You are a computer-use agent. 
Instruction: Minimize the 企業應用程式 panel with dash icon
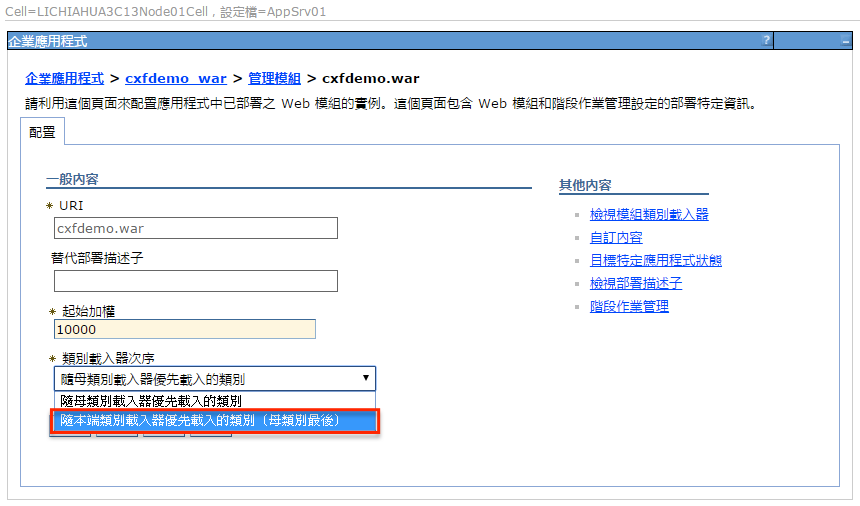coord(845,41)
